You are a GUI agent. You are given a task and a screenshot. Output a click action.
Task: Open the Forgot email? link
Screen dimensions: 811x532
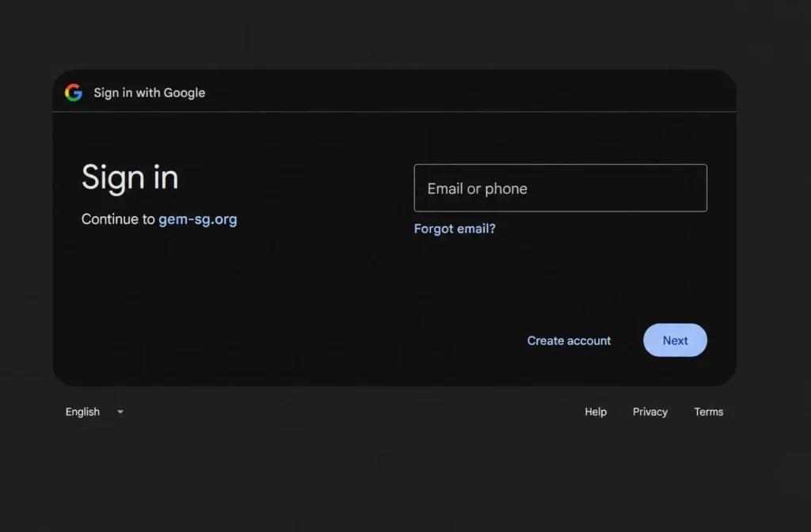point(455,229)
